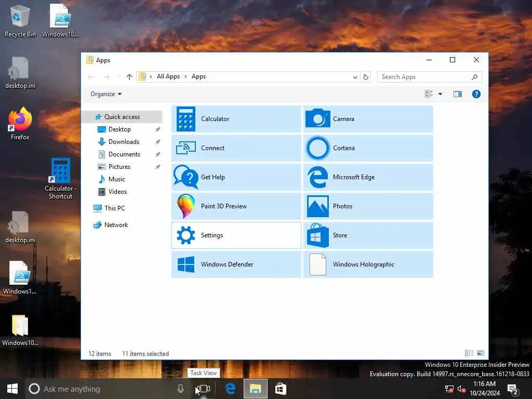Select the Windows Holographic item

point(368,264)
